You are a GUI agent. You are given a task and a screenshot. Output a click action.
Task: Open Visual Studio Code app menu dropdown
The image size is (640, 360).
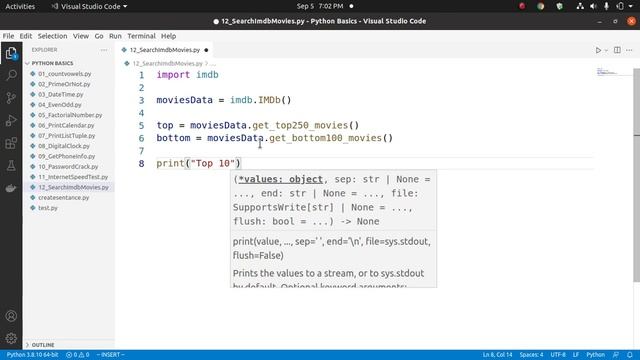pyautogui.click(x=89, y=6)
